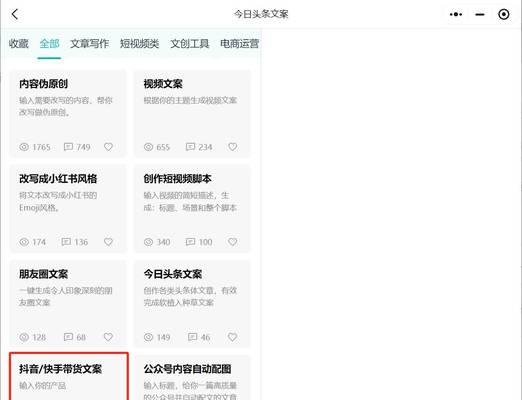Click the comment icon on 视频文案
522x400 pixels.
(x=190, y=147)
